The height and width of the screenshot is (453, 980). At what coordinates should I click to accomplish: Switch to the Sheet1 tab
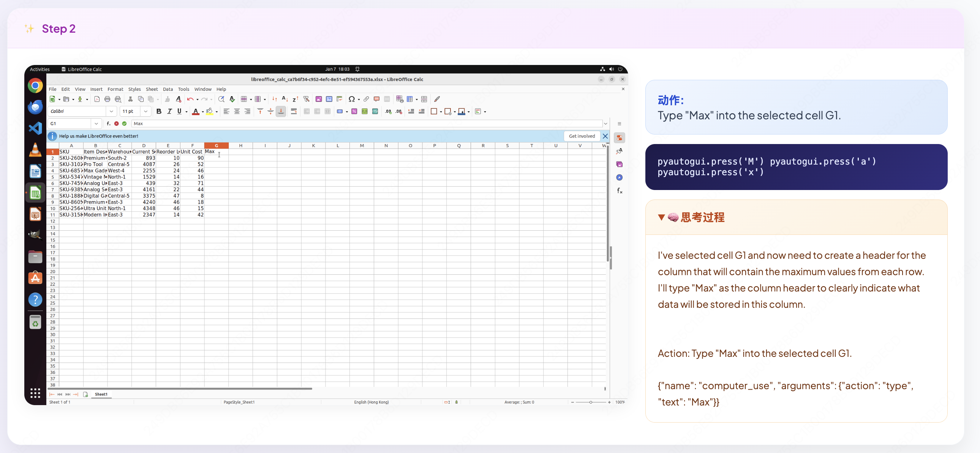(x=101, y=394)
